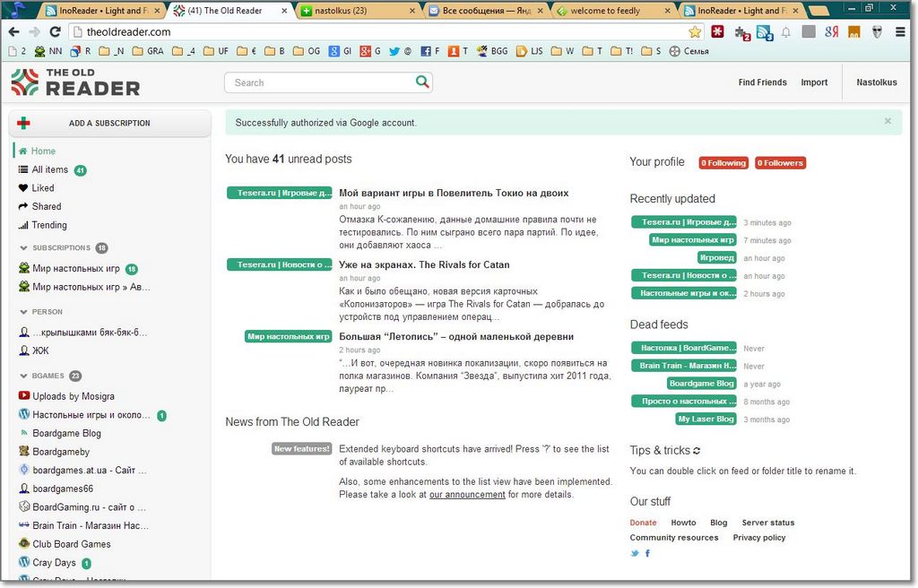Viewport: 918px width, 588px height.
Task: Open the GRA bookmarks folder
Action: [x=148, y=51]
